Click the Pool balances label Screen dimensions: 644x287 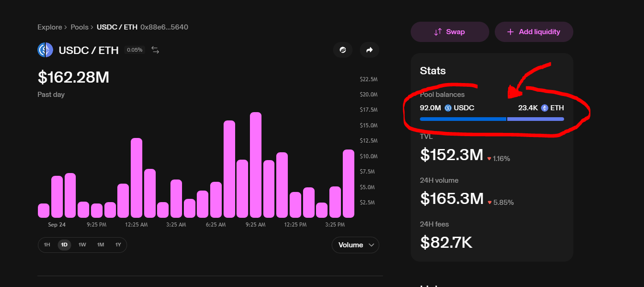click(x=442, y=95)
